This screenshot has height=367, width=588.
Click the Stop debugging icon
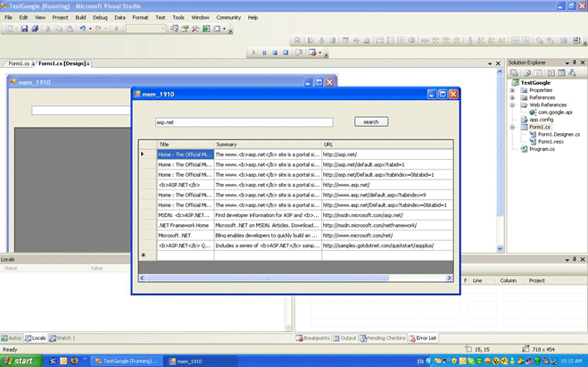coord(275,53)
